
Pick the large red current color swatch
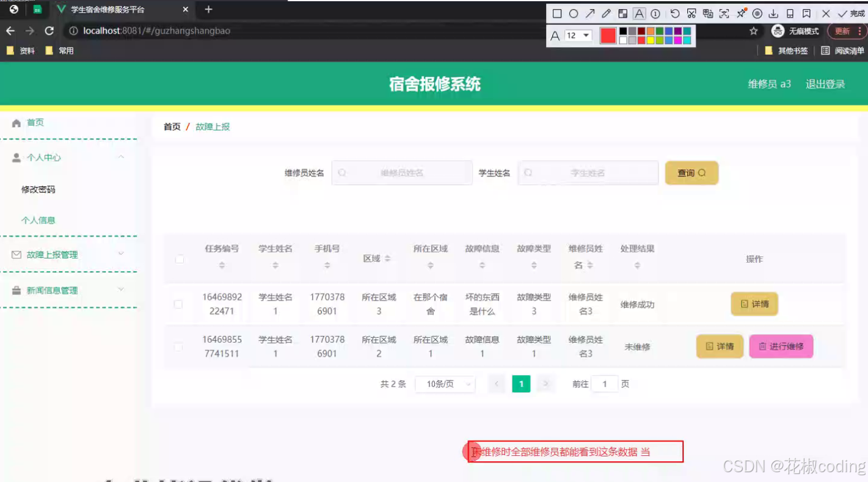[608, 35]
